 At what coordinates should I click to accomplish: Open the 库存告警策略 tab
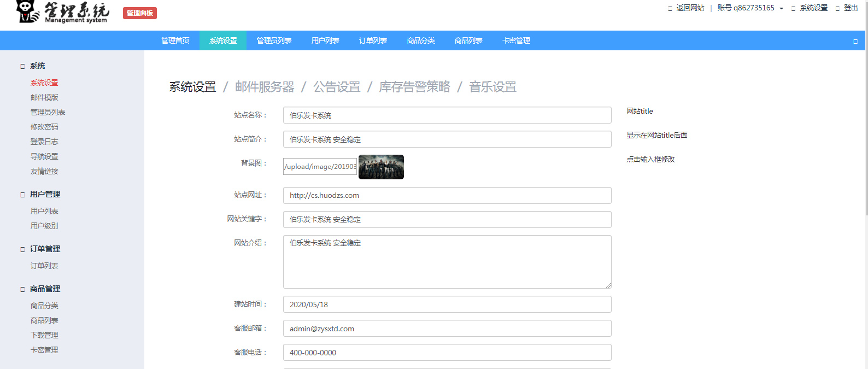point(414,87)
